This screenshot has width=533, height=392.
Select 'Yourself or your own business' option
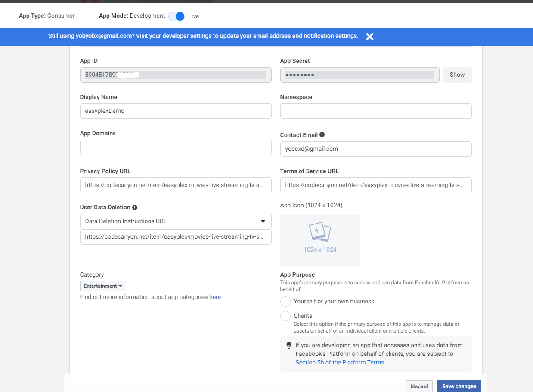285,302
